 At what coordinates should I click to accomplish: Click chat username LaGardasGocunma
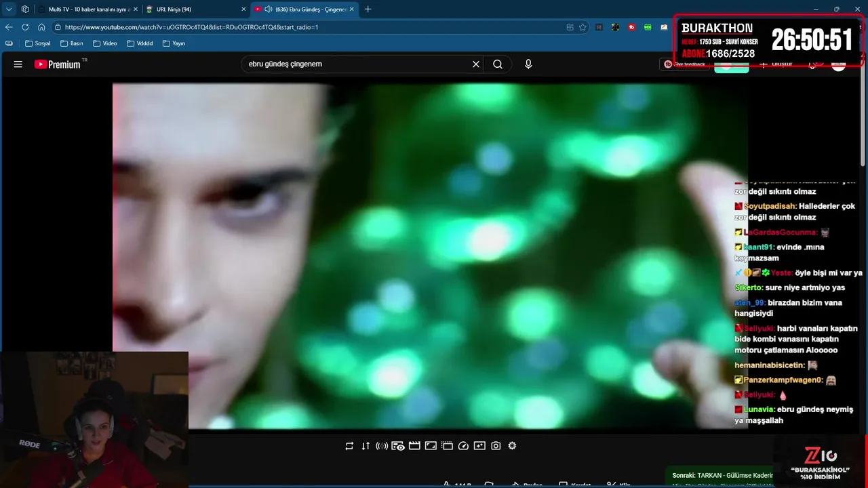(x=780, y=232)
